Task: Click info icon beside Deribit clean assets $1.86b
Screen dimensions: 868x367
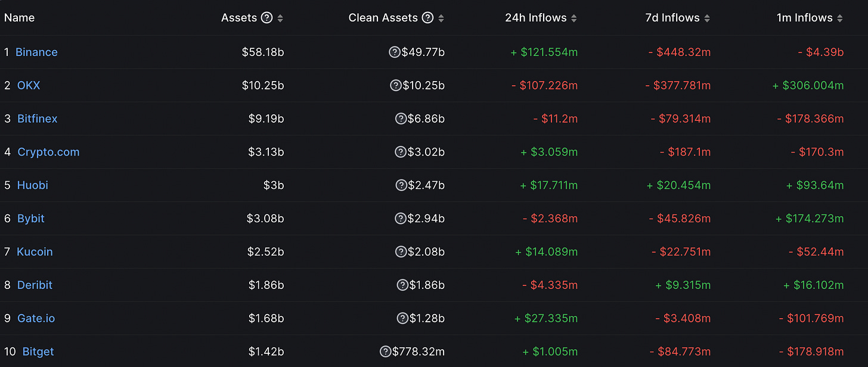Action: [x=402, y=285]
